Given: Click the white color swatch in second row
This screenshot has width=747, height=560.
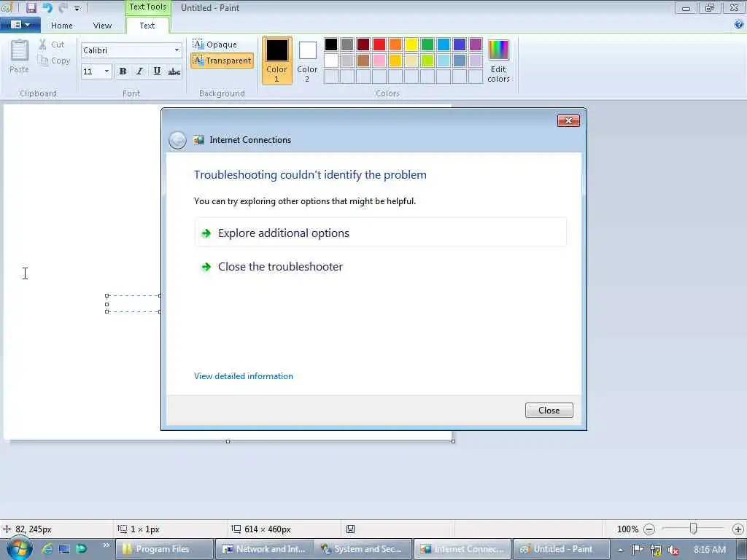Looking at the screenshot, I should [331, 61].
